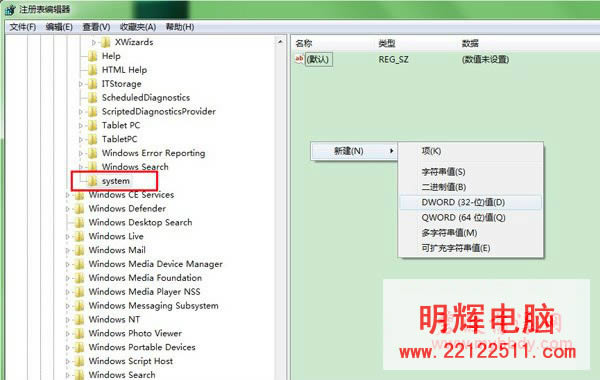
Task: Open the 帮助(H) menu
Action: tap(180, 27)
